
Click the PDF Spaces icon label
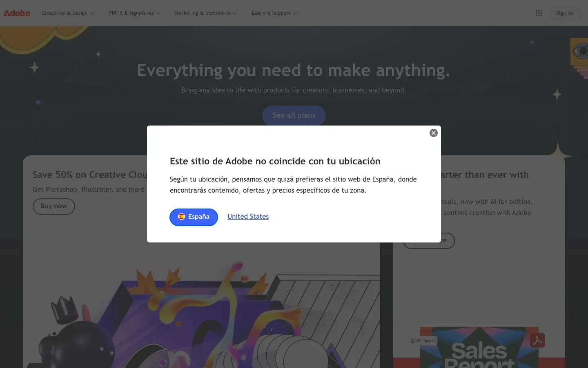pos(423,340)
